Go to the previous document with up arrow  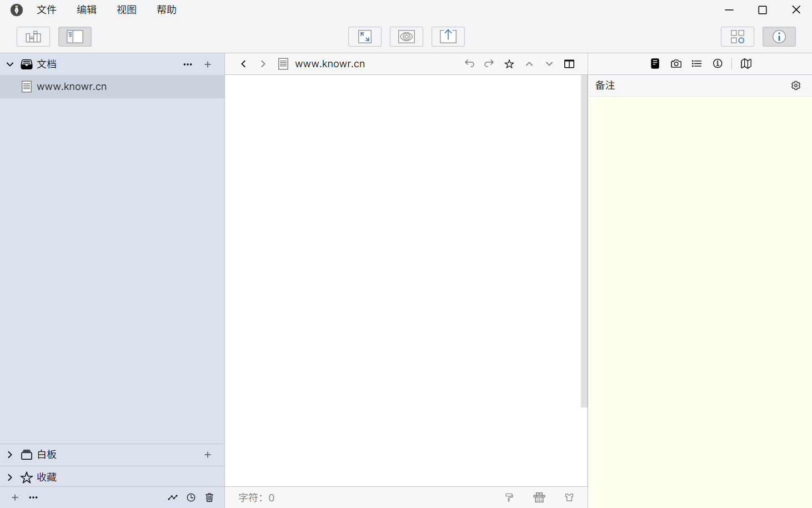(x=529, y=64)
